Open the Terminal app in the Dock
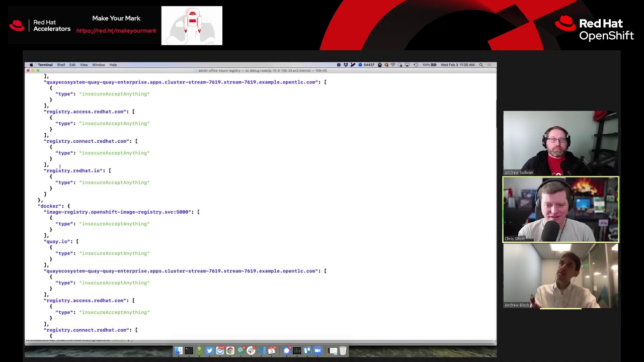The width and height of the screenshot is (644, 362). pos(189,350)
